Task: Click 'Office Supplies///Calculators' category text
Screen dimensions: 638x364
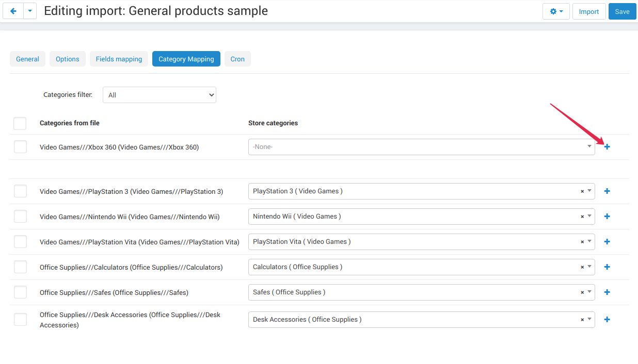Action: tap(131, 268)
